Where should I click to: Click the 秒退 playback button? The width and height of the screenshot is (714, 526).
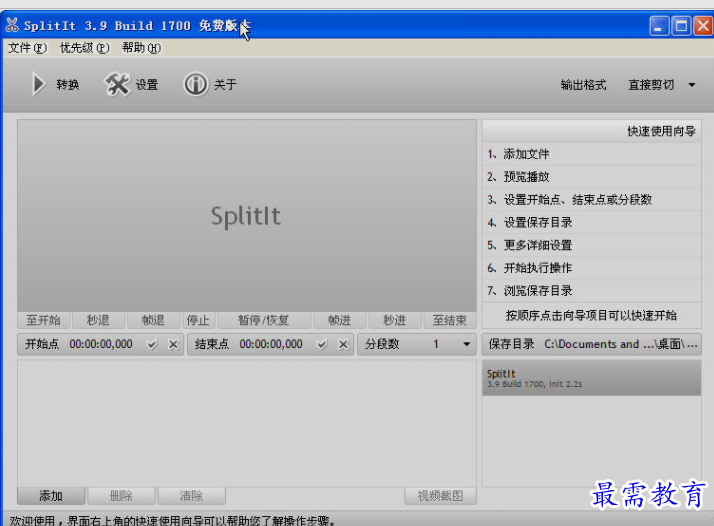(98, 320)
